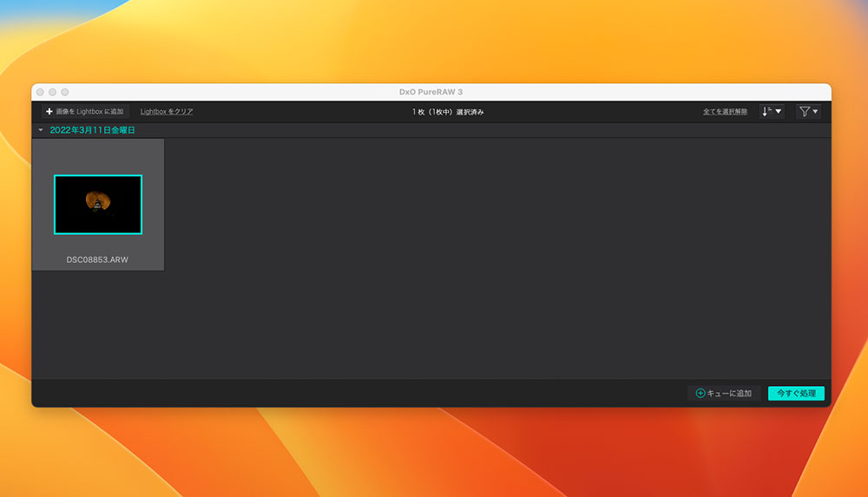Add images to Lightbox button
The image size is (868, 497).
pyautogui.click(x=85, y=111)
